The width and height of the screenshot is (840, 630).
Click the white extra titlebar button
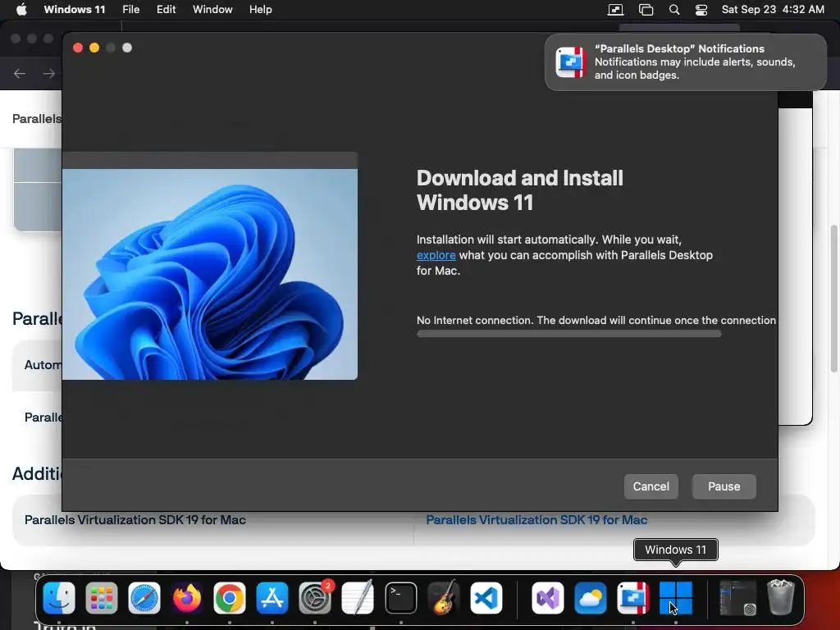point(127,48)
